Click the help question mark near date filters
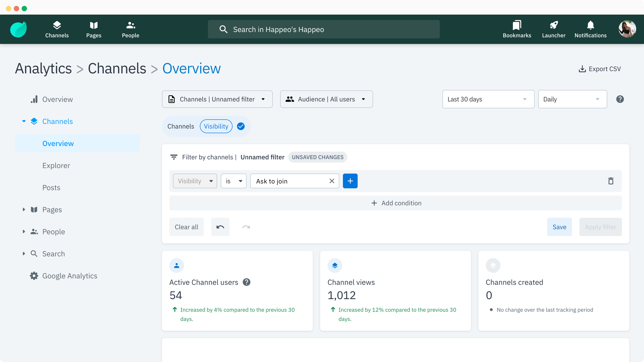This screenshot has height=362, width=644. (620, 99)
